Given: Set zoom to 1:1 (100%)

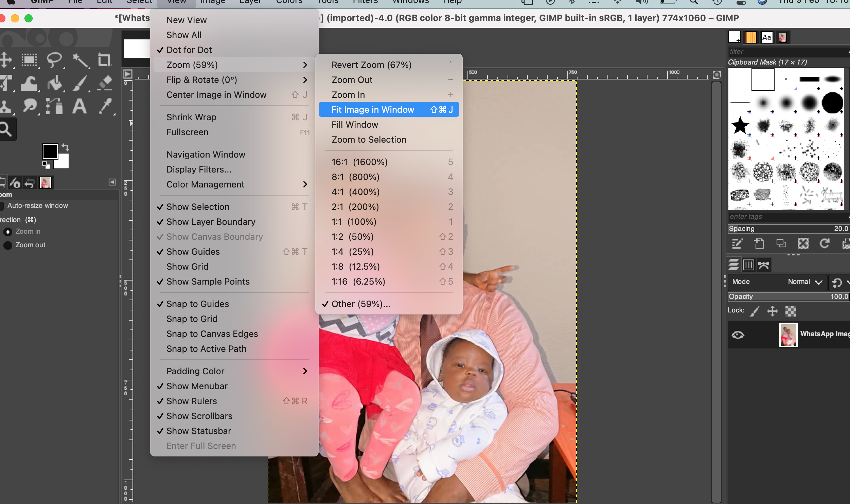Looking at the screenshot, I should click(x=389, y=222).
